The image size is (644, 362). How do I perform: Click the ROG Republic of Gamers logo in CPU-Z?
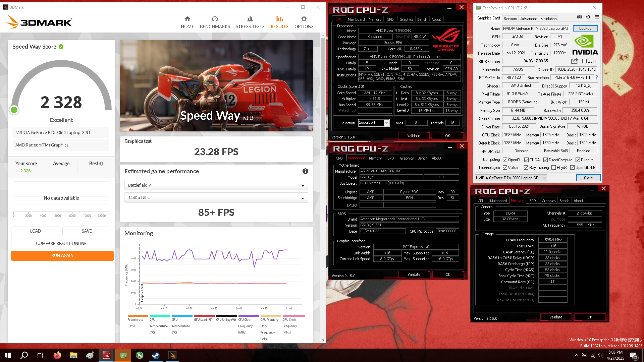click(446, 39)
